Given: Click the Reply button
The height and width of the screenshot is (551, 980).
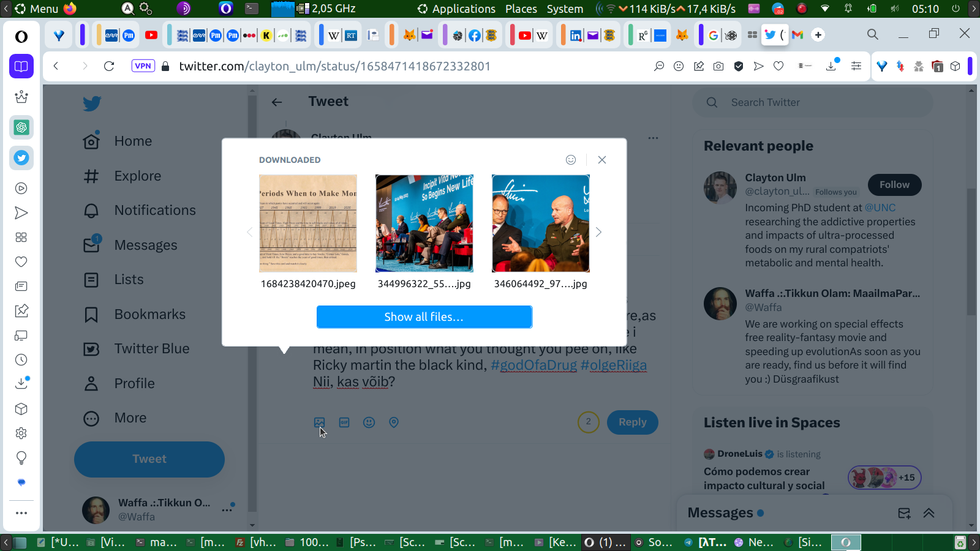Looking at the screenshot, I should click(633, 422).
